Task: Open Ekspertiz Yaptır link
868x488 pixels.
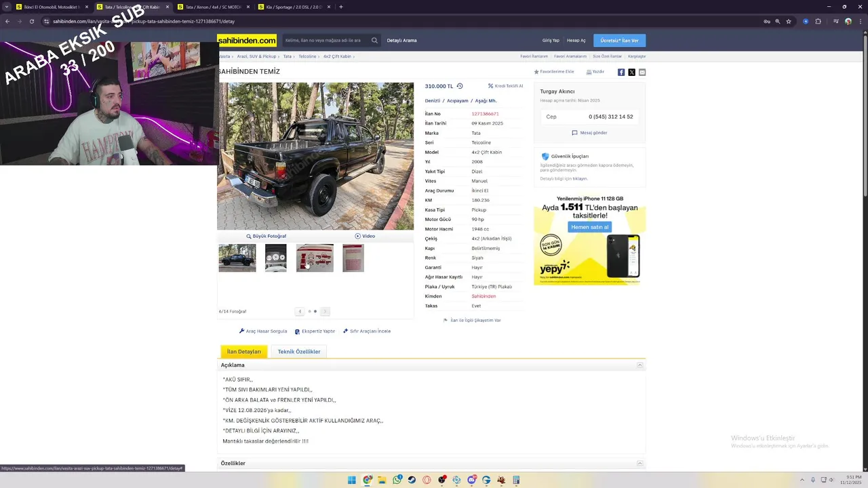Action: [315, 331]
